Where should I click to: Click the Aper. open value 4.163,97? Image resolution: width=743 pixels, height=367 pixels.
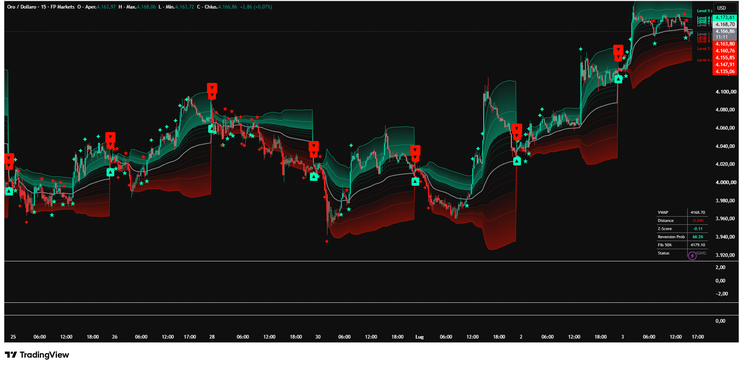click(107, 7)
